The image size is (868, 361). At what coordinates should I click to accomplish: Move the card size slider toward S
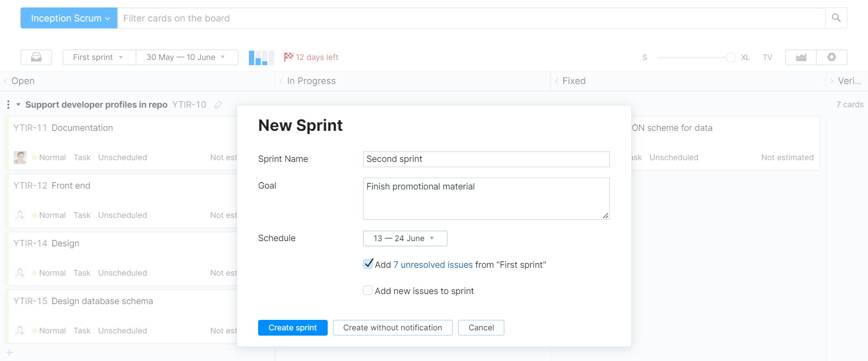point(674,57)
